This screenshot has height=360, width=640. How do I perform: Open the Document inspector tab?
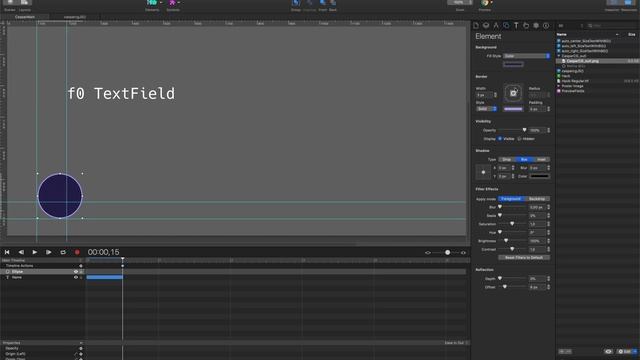476,26
